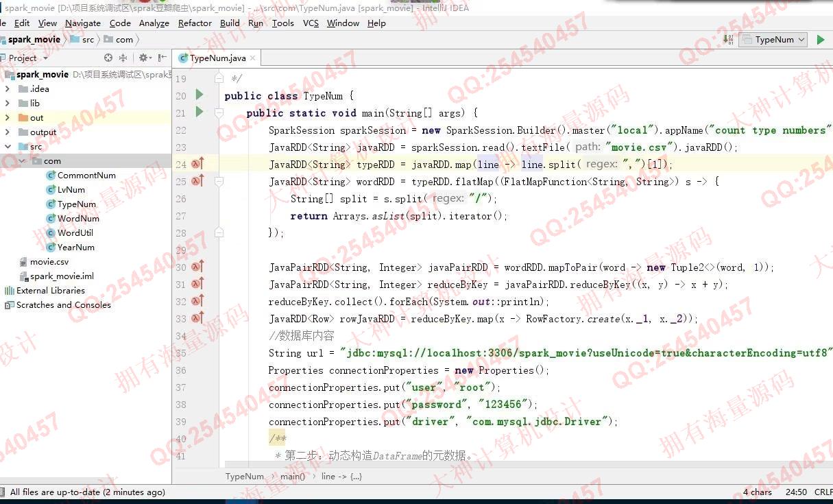Click the com breadcrumb in navigation bar
Image resolution: width=833 pixels, height=504 pixels.
coord(119,39)
